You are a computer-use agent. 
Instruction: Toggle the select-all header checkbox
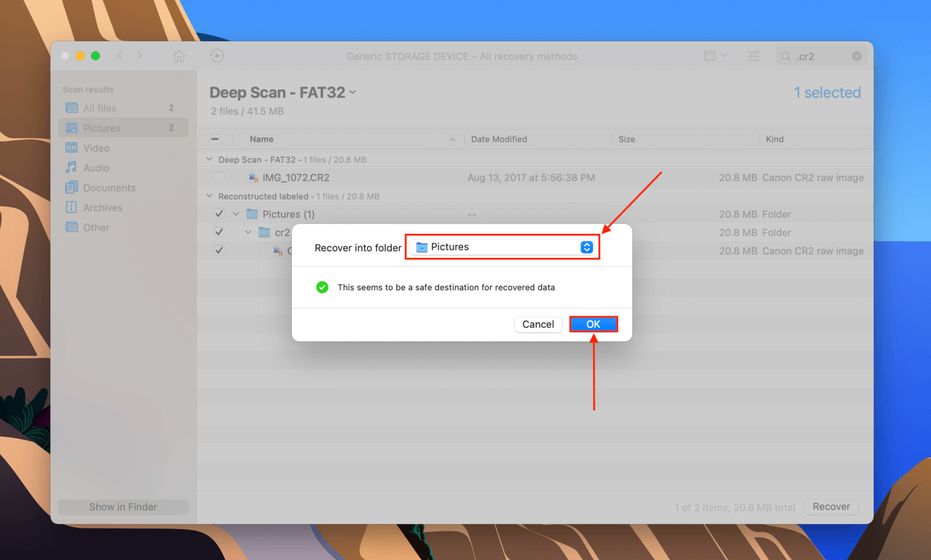click(215, 139)
